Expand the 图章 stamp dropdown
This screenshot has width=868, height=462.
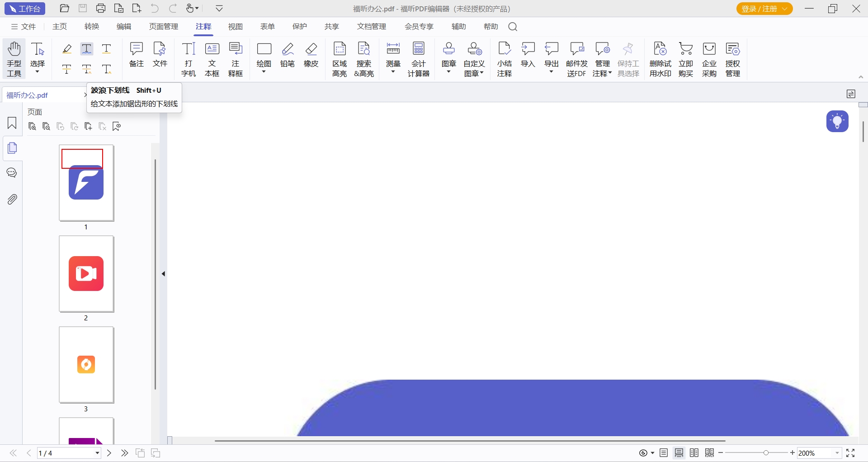[448, 71]
